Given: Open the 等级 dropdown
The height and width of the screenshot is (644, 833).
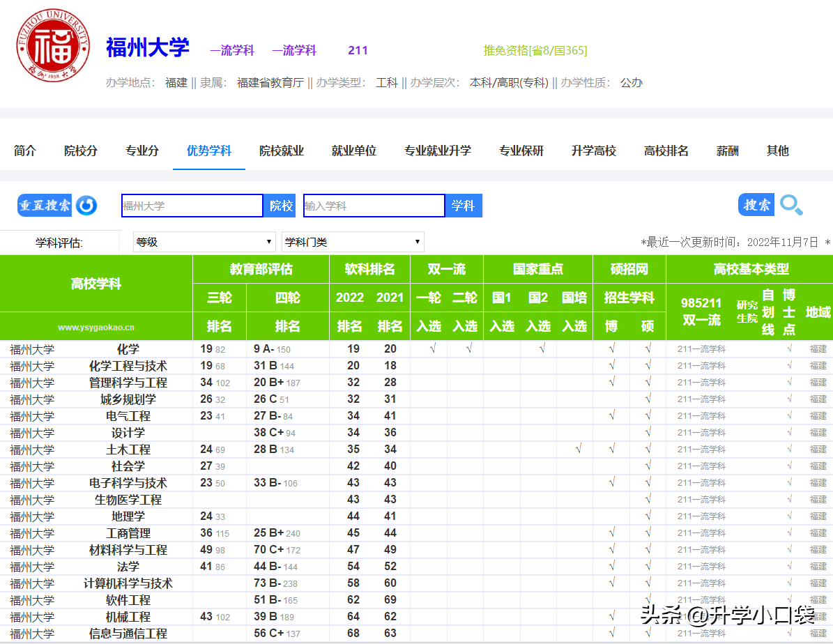Looking at the screenshot, I should pos(204,243).
